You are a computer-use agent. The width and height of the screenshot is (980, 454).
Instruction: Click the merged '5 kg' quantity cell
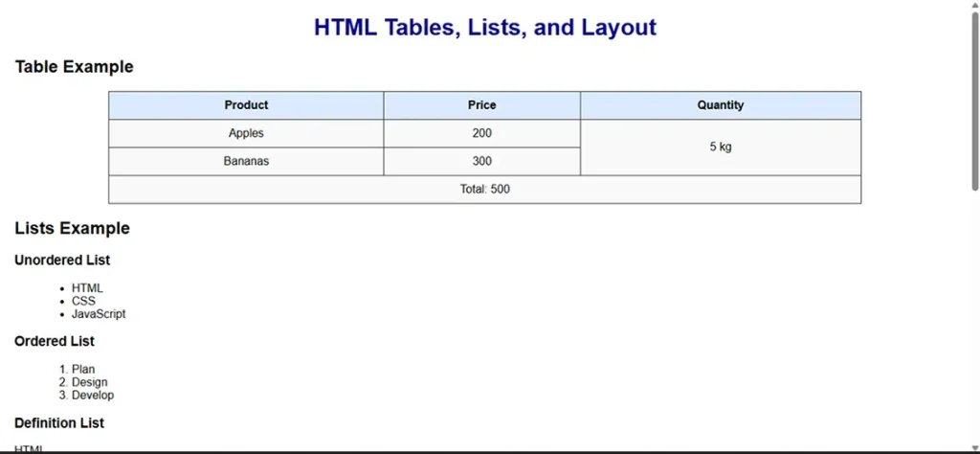coord(721,148)
